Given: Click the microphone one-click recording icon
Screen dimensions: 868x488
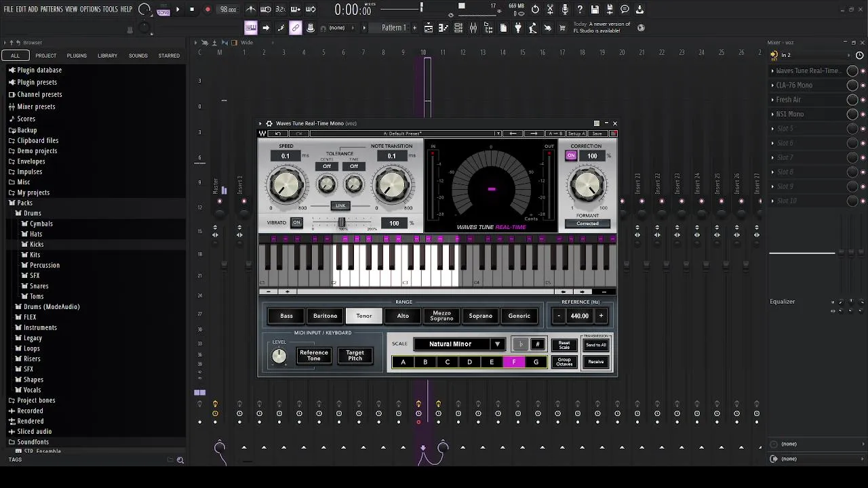Looking at the screenshot, I should pos(565,9).
